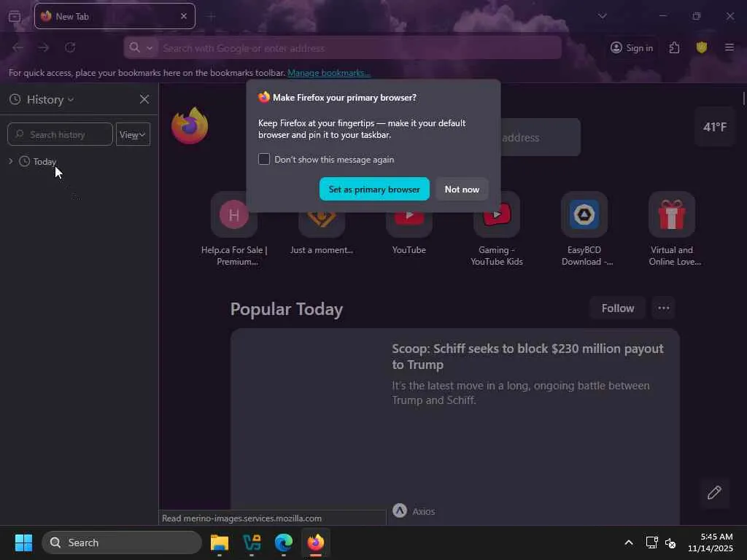Click Set as primary browser
The width and height of the screenshot is (747, 560).
374,190
